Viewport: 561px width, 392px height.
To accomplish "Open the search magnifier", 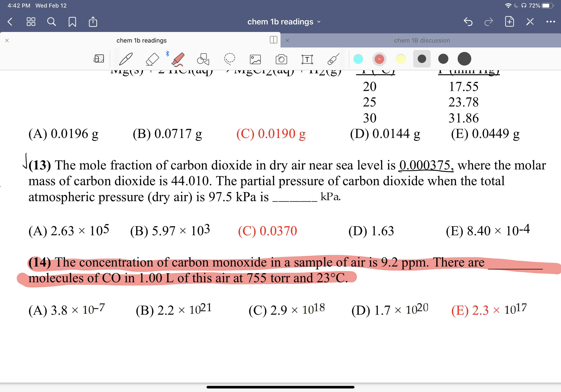I will [51, 22].
